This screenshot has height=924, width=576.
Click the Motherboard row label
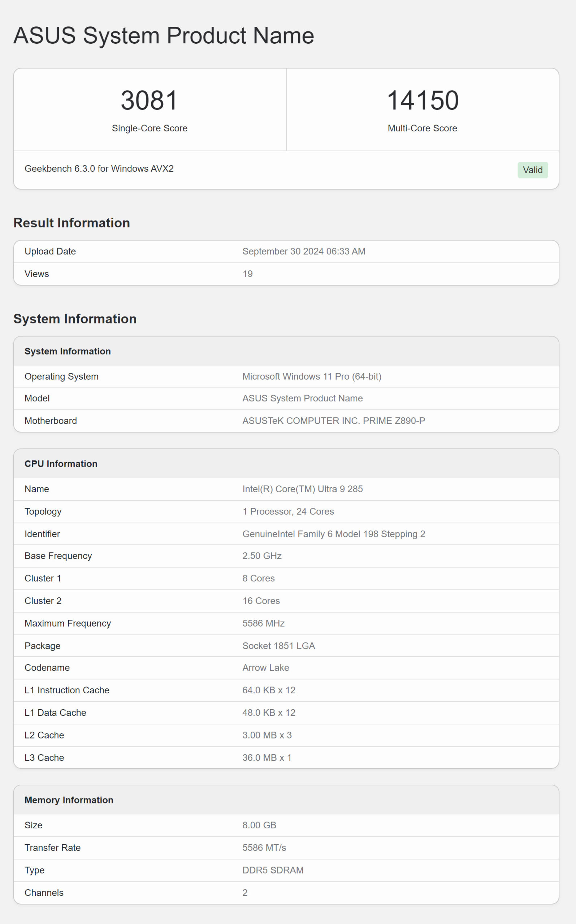point(51,421)
